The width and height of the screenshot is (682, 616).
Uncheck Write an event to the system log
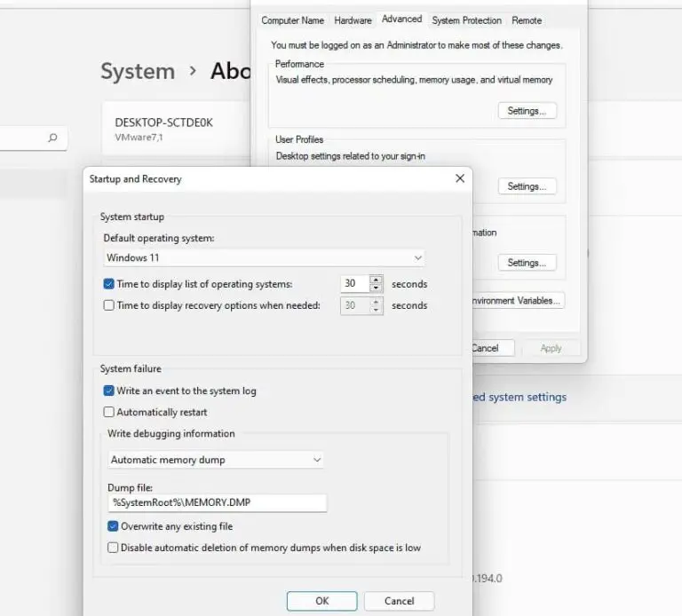pyautogui.click(x=109, y=391)
